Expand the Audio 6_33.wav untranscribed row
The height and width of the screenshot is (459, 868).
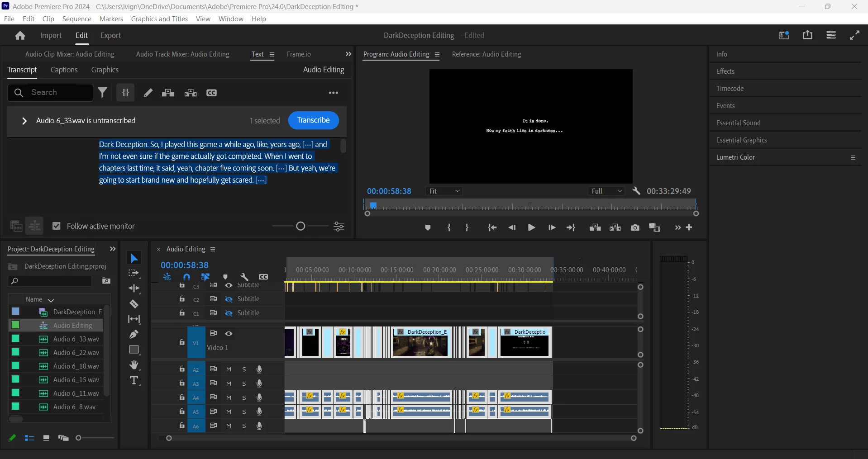pos(24,121)
